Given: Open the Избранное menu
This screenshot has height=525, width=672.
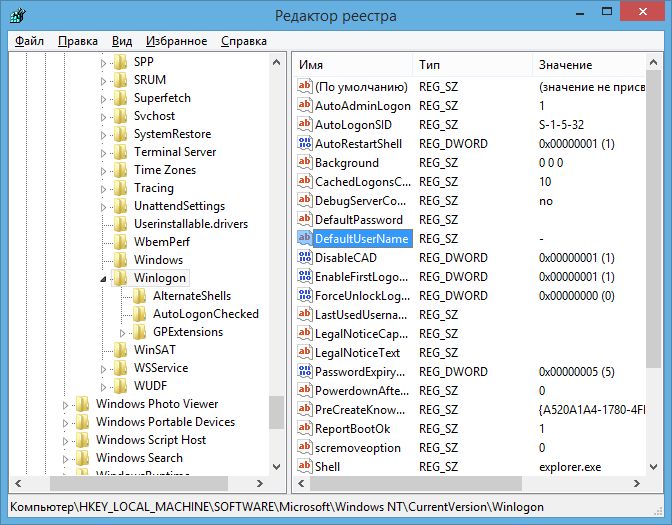Looking at the screenshot, I should click(x=176, y=41).
